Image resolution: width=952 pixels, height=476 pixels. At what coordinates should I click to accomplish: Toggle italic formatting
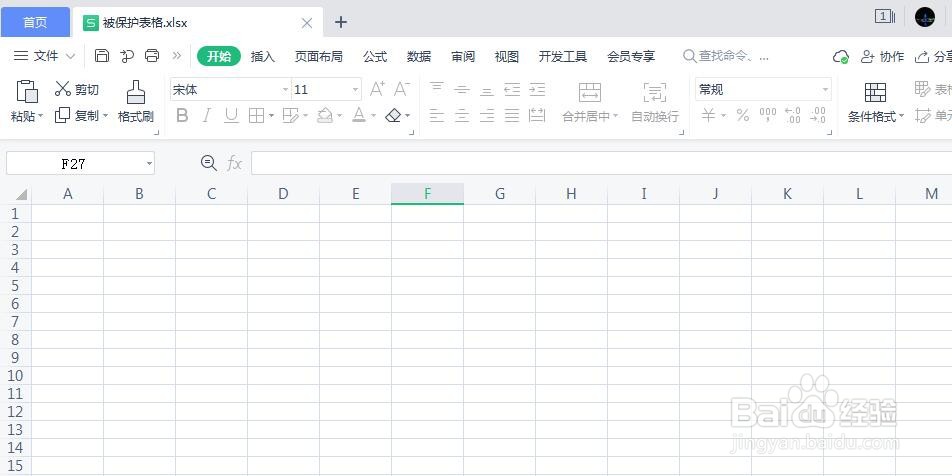(206, 115)
